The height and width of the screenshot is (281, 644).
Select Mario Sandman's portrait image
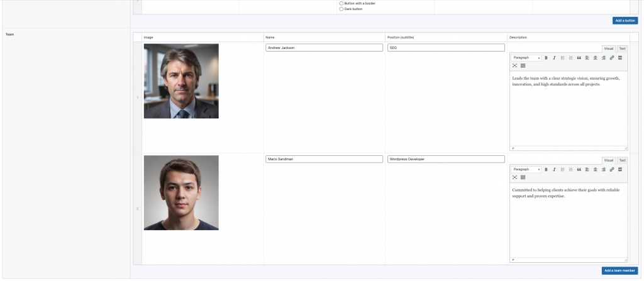tap(181, 192)
